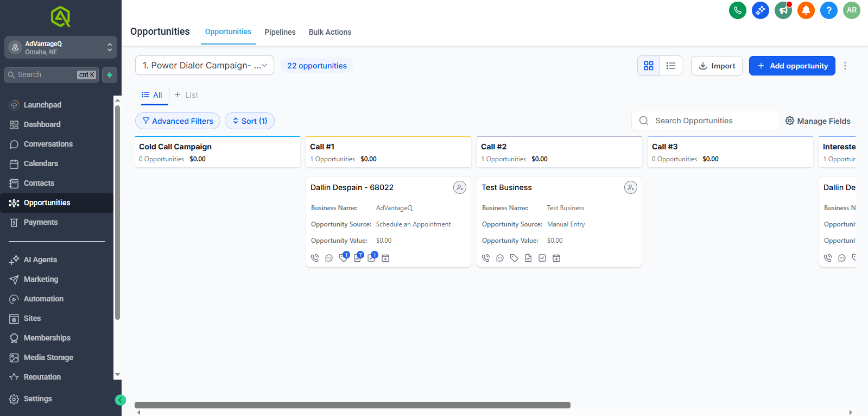This screenshot has height=416, width=868.
Task: Click assign-owner icon on Test Business card
Action: click(630, 187)
